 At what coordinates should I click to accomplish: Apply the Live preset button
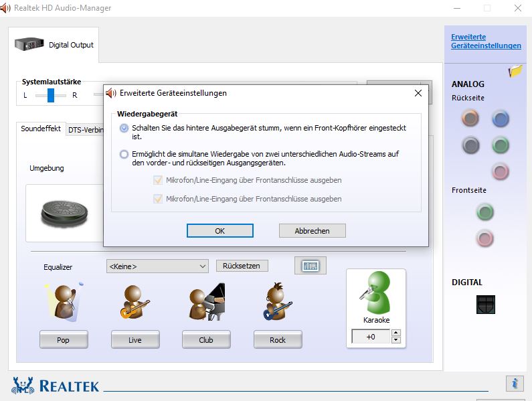coord(135,339)
